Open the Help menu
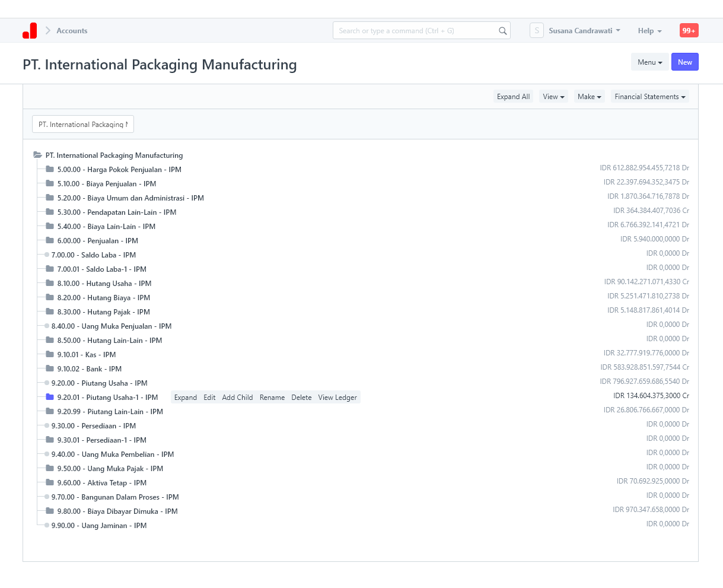The width and height of the screenshot is (723, 588). (x=649, y=31)
